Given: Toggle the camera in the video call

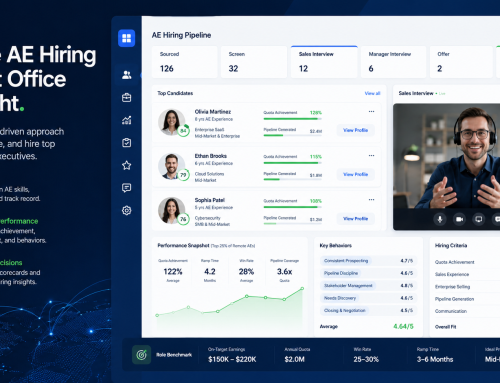Looking at the screenshot, I should (459, 219).
